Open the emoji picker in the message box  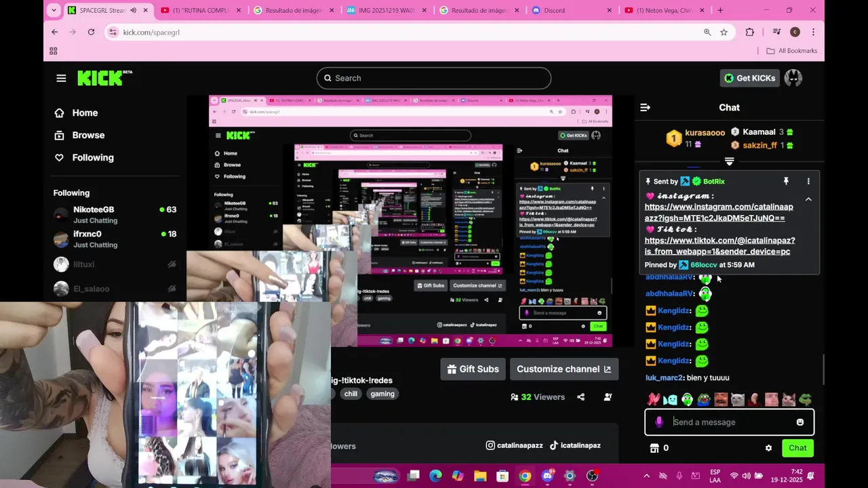[x=800, y=422]
